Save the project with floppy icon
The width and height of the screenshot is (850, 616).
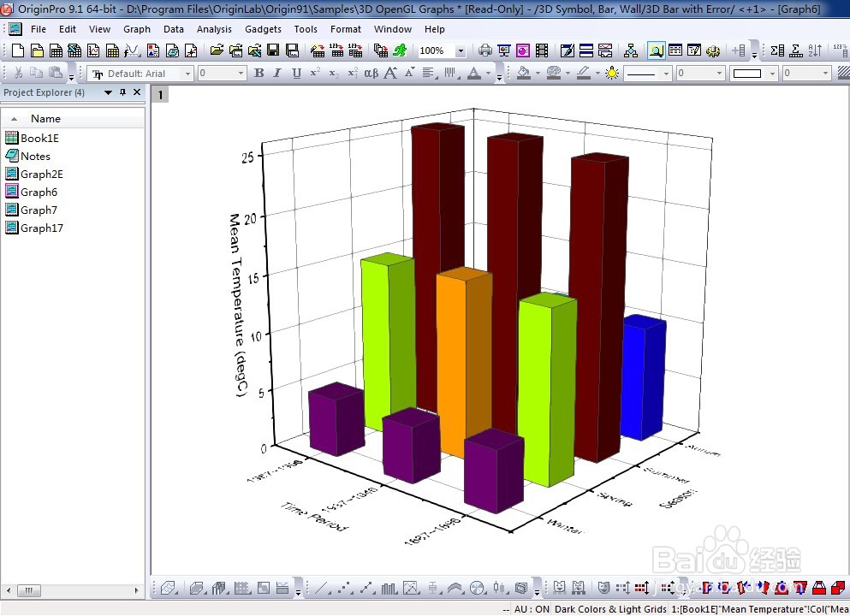pyautogui.click(x=273, y=51)
